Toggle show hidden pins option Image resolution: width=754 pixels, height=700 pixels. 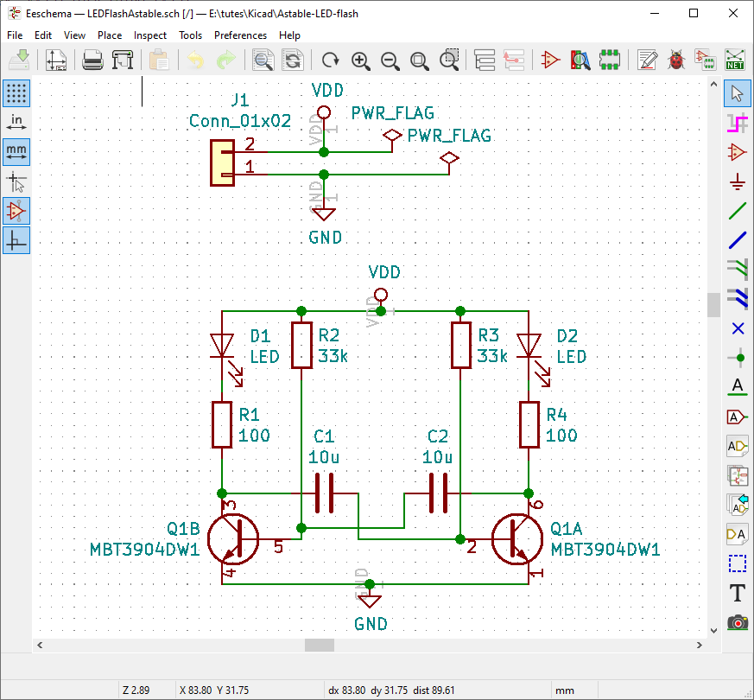tap(16, 211)
